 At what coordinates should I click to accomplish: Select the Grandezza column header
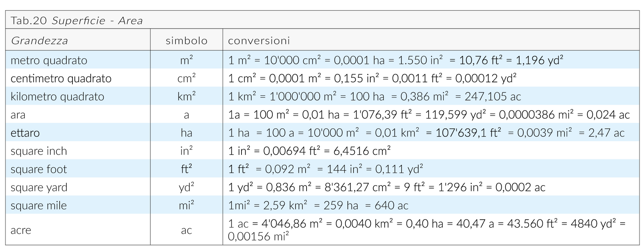click(x=39, y=41)
